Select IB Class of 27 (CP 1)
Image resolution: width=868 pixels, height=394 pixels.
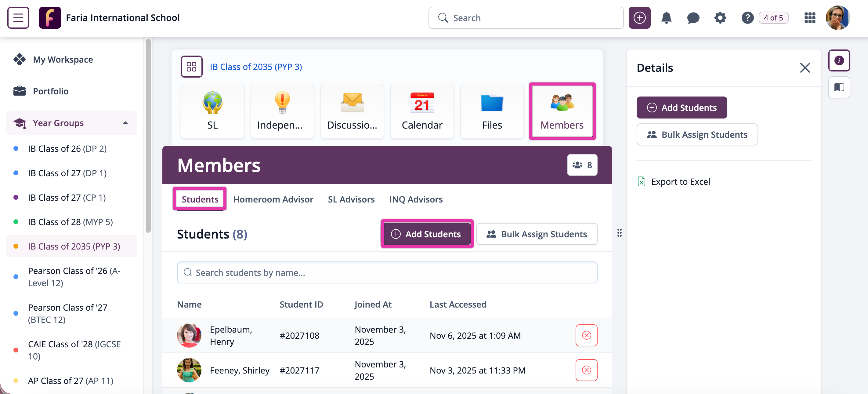coord(67,197)
